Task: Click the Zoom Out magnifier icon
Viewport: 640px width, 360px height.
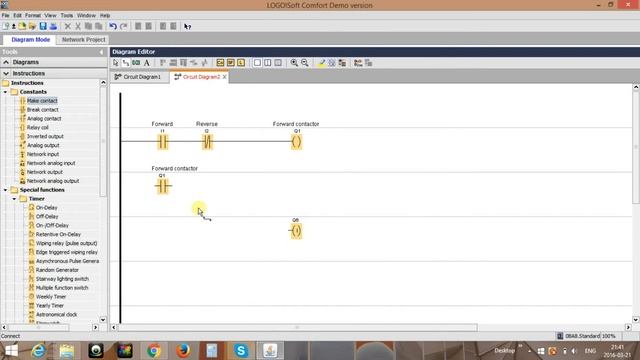Action: pyautogui.click(x=305, y=63)
